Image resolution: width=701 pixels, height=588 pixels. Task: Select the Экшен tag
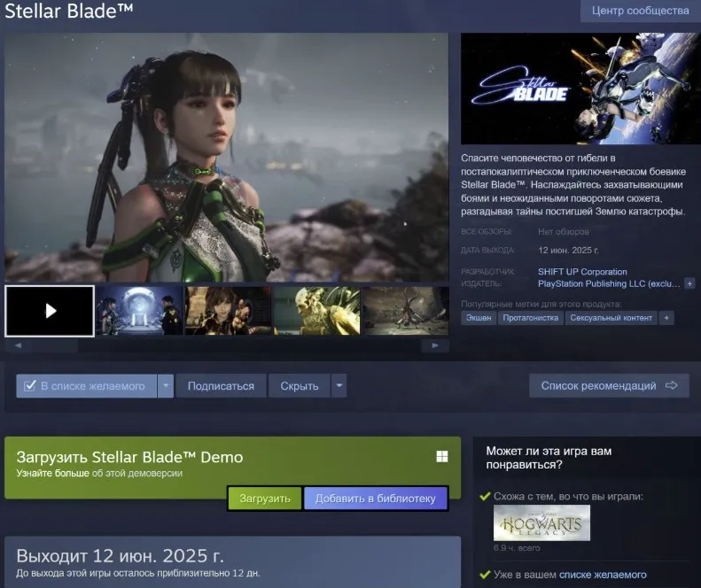click(479, 318)
